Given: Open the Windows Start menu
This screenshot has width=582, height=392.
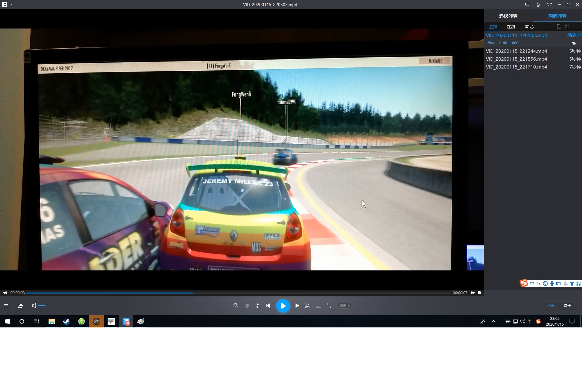Looking at the screenshot, I should (x=7, y=321).
